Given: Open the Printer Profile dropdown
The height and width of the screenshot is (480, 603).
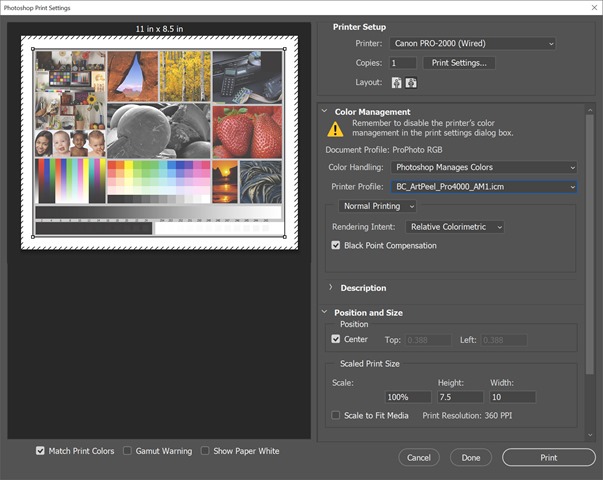Looking at the screenshot, I should tap(483, 186).
